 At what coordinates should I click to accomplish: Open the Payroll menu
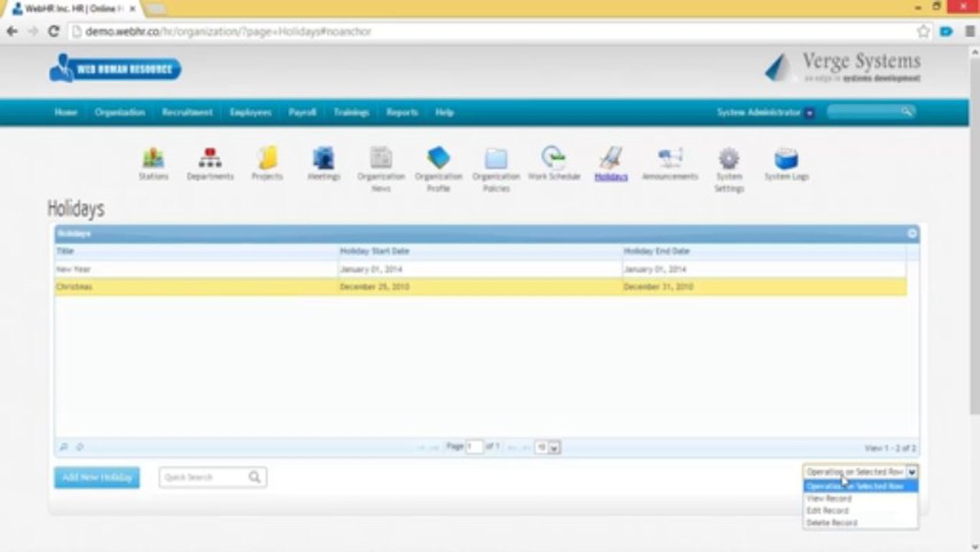point(303,112)
